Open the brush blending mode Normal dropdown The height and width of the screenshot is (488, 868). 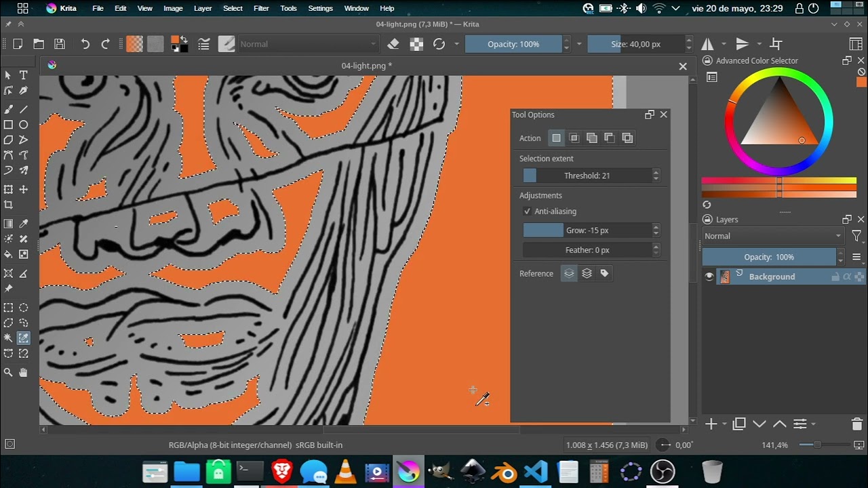click(307, 44)
